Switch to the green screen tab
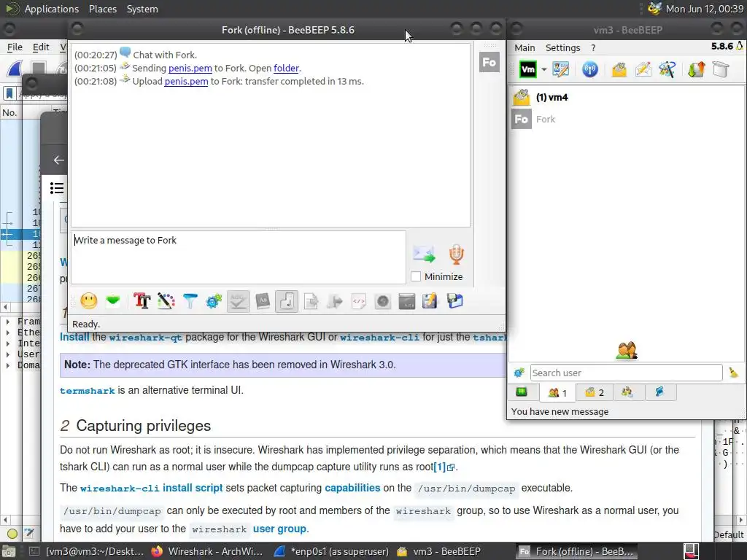This screenshot has height=560, width=747. point(522,392)
